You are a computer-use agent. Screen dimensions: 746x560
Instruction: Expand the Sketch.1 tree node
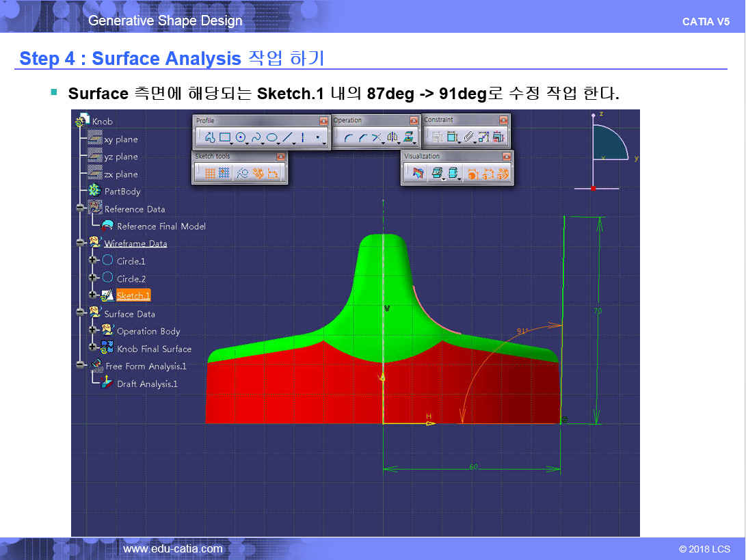click(92, 295)
